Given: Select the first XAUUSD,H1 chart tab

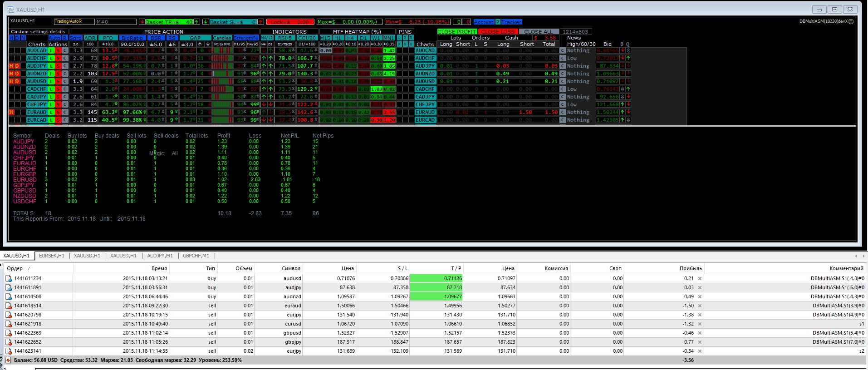Looking at the screenshot, I should [x=16, y=256].
